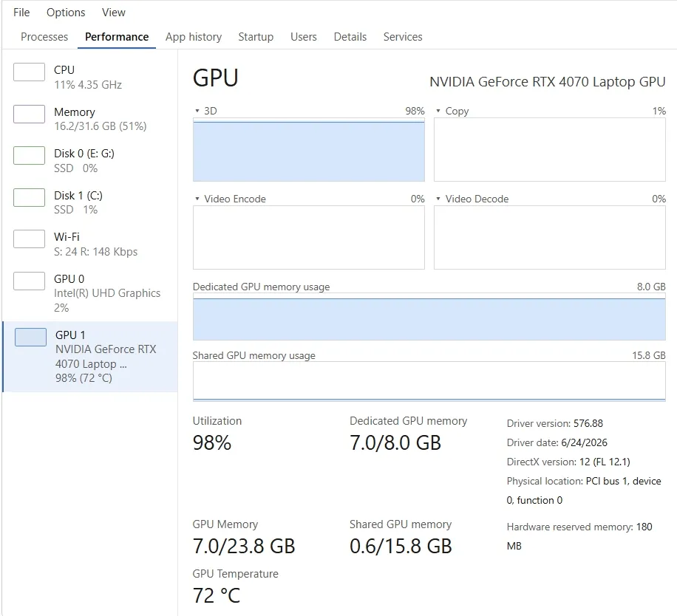677x616 pixels.
Task: Select the Memory entry in the sidebar
Action: click(x=90, y=119)
